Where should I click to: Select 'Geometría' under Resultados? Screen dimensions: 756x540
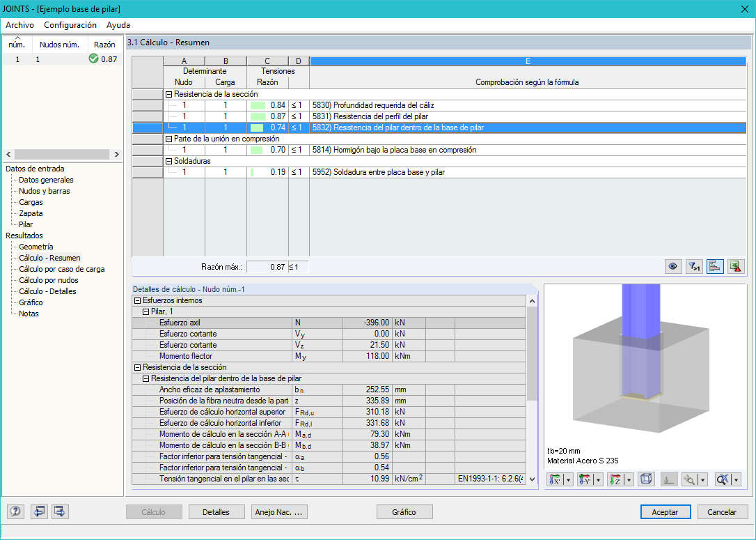click(x=36, y=247)
